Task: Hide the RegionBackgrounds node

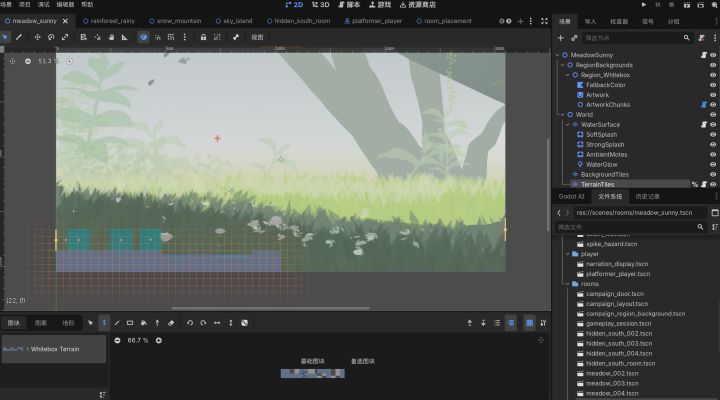Action: [x=713, y=65]
